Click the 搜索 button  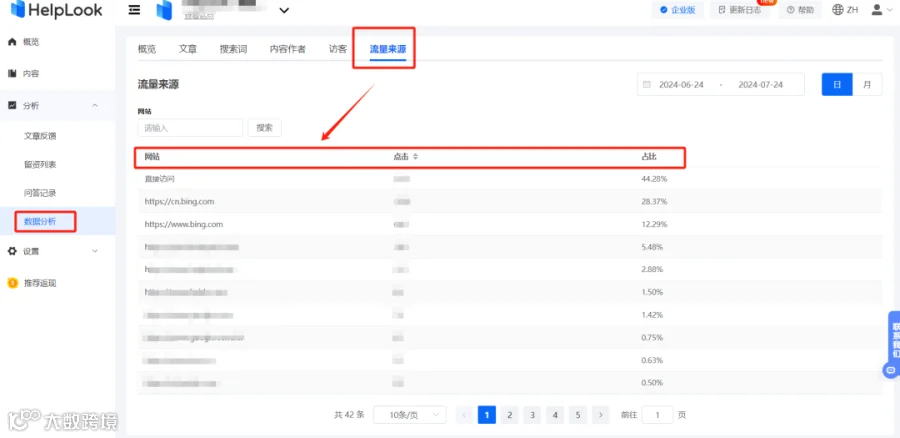click(265, 128)
